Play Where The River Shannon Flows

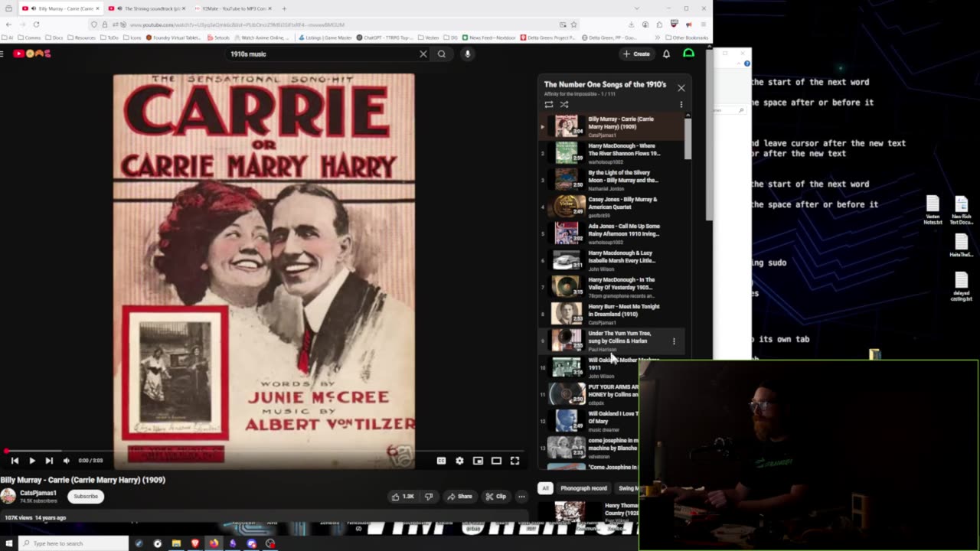[x=612, y=153]
